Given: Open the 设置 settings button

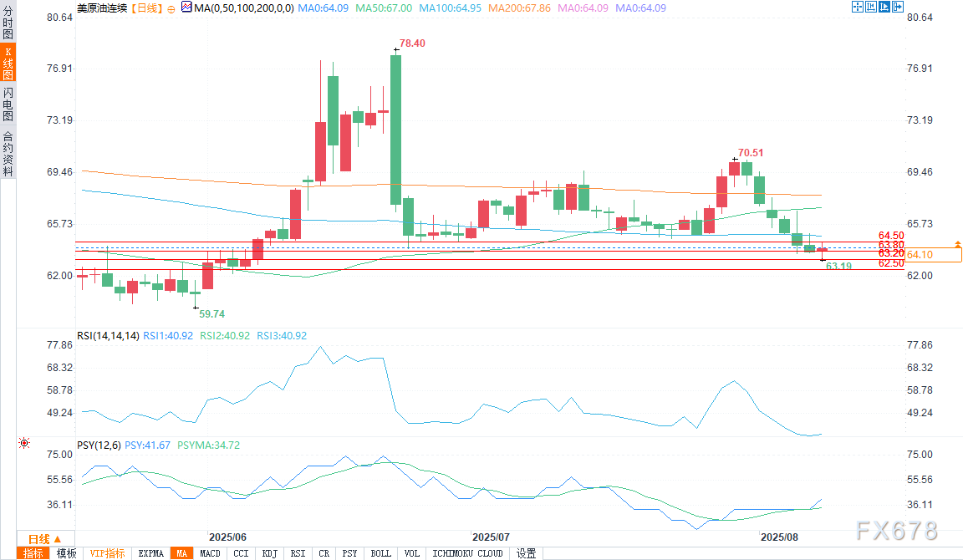Looking at the screenshot, I should point(526,553).
